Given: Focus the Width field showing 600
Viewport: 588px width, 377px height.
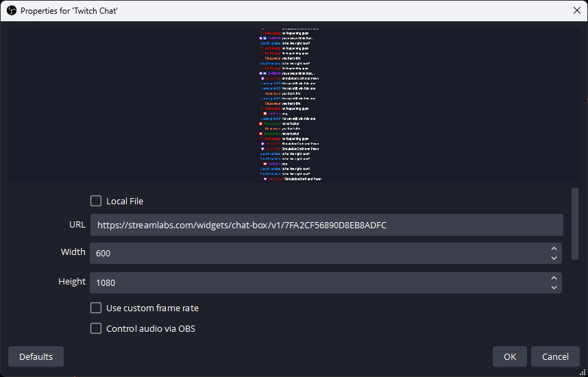Looking at the screenshot, I should tap(319, 253).
